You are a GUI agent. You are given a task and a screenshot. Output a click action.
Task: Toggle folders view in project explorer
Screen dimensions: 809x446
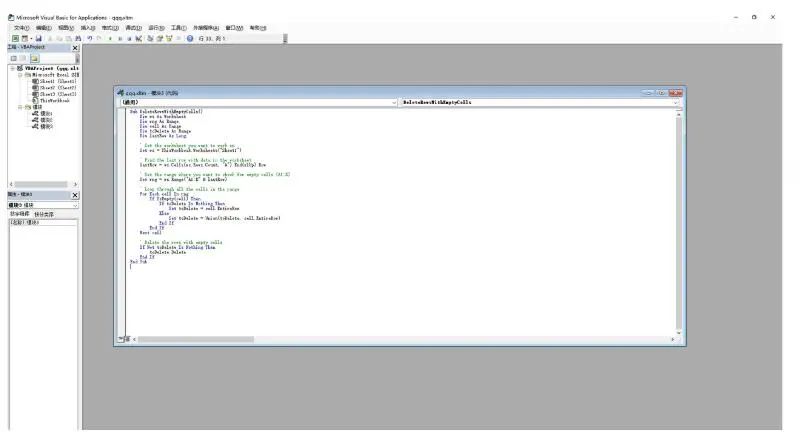[x=32, y=58]
